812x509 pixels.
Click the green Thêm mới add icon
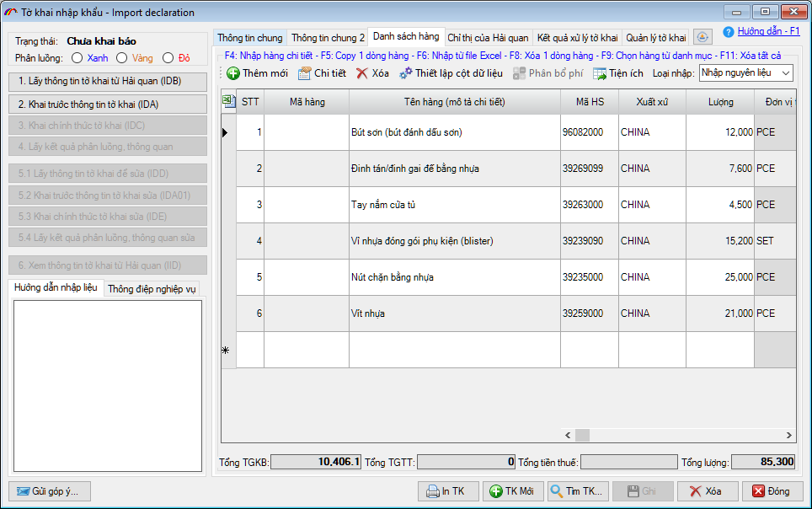pos(233,73)
